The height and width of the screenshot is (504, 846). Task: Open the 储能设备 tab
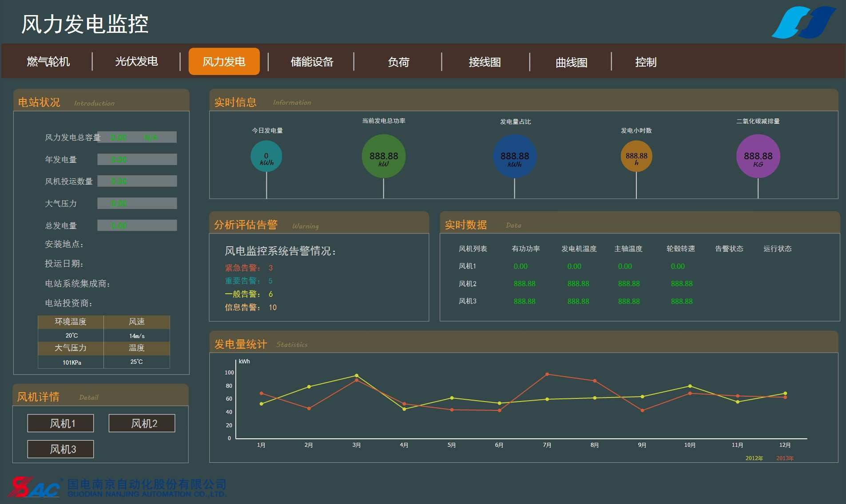[x=312, y=62]
